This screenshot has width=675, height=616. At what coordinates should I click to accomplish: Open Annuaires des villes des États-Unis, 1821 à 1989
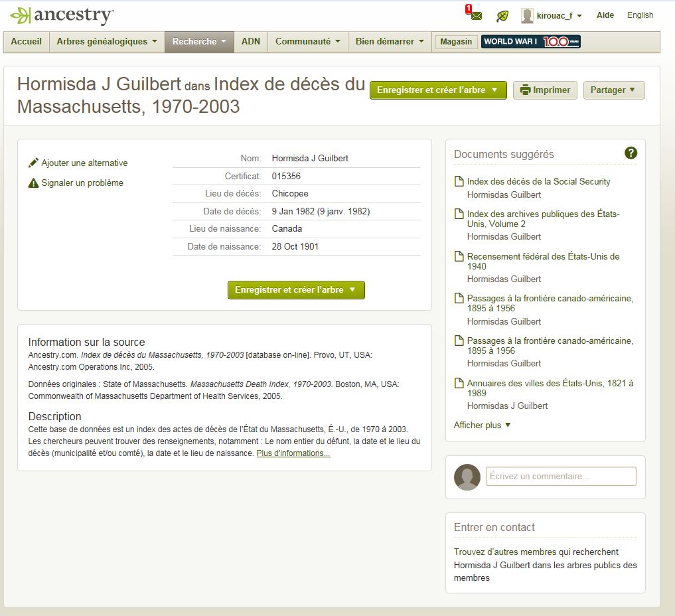click(x=550, y=388)
